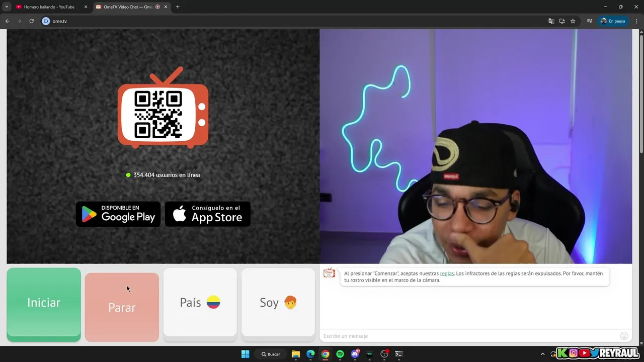The width and height of the screenshot is (644, 362).
Task: Open the Disponible en Google Play badge
Action: click(x=118, y=214)
